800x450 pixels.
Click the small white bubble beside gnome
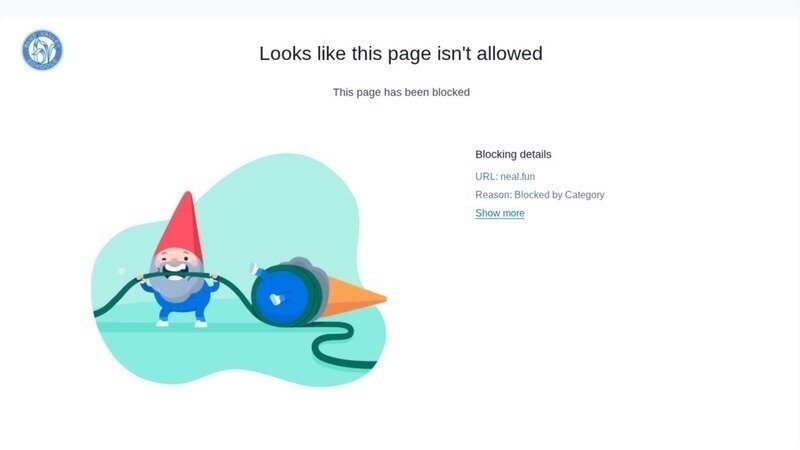click(121, 271)
